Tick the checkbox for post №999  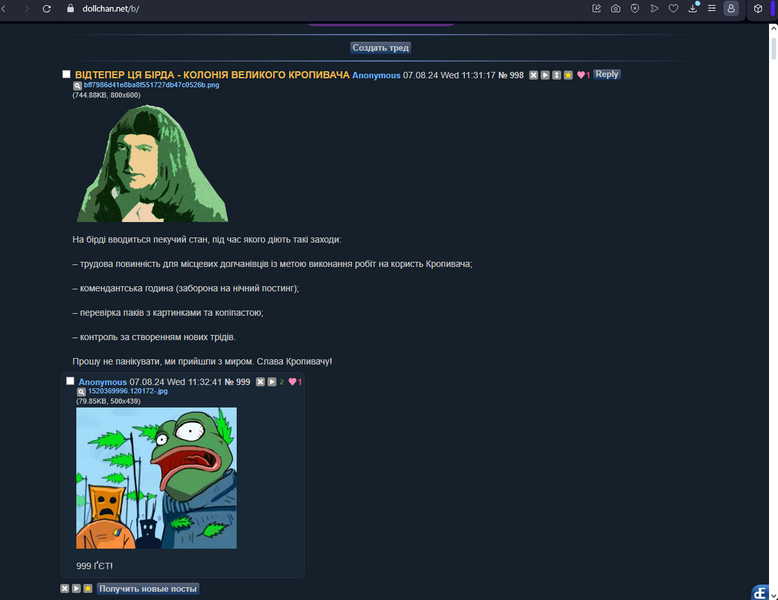click(x=70, y=381)
